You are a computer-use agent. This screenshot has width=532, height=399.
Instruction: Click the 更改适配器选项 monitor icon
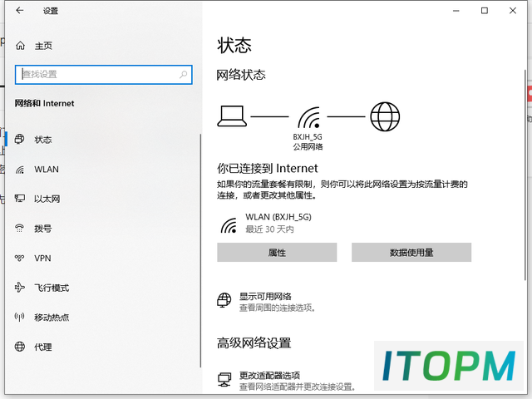224,380
